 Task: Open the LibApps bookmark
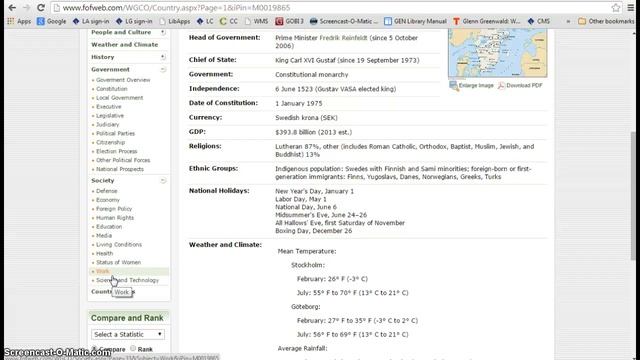point(175,21)
